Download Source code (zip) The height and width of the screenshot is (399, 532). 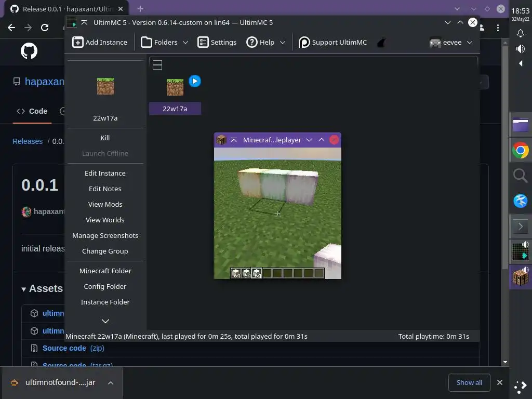(73, 348)
